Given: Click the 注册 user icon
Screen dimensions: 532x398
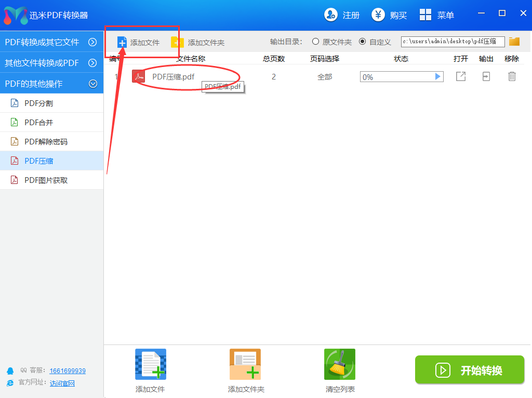Looking at the screenshot, I should click(x=331, y=15).
